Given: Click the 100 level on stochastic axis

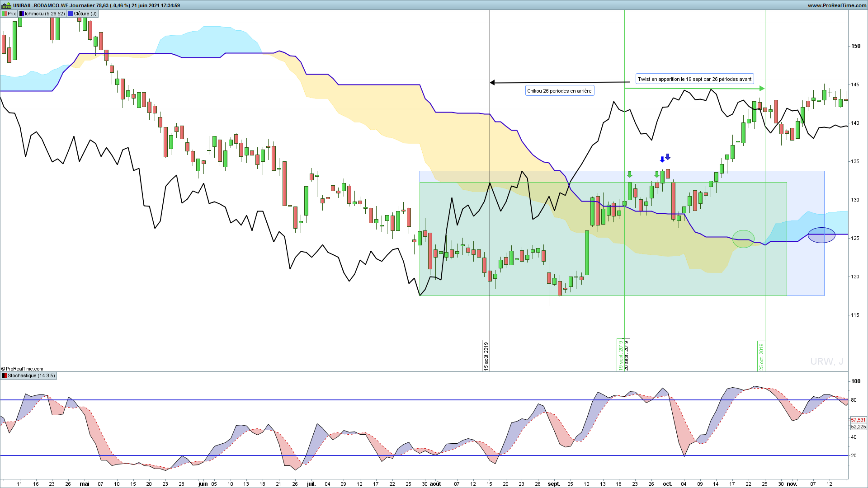Looking at the screenshot, I should pos(856,381).
